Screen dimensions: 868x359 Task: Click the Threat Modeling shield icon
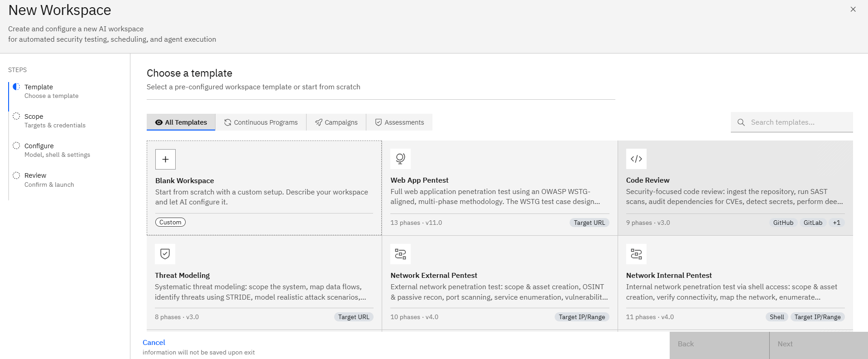click(x=165, y=254)
